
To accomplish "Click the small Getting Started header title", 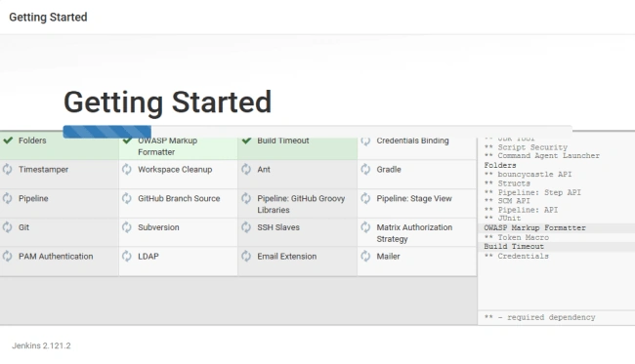I will tap(48, 17).
